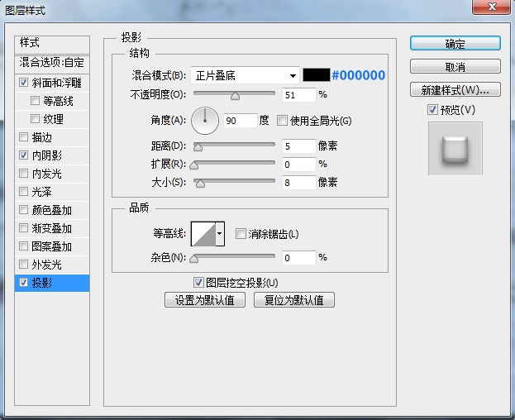Image resolution: width=515 pixels, height=420 pixels.
Task: Enable the 渐变叠加 checkbox
Action: (x=23, y=227)
